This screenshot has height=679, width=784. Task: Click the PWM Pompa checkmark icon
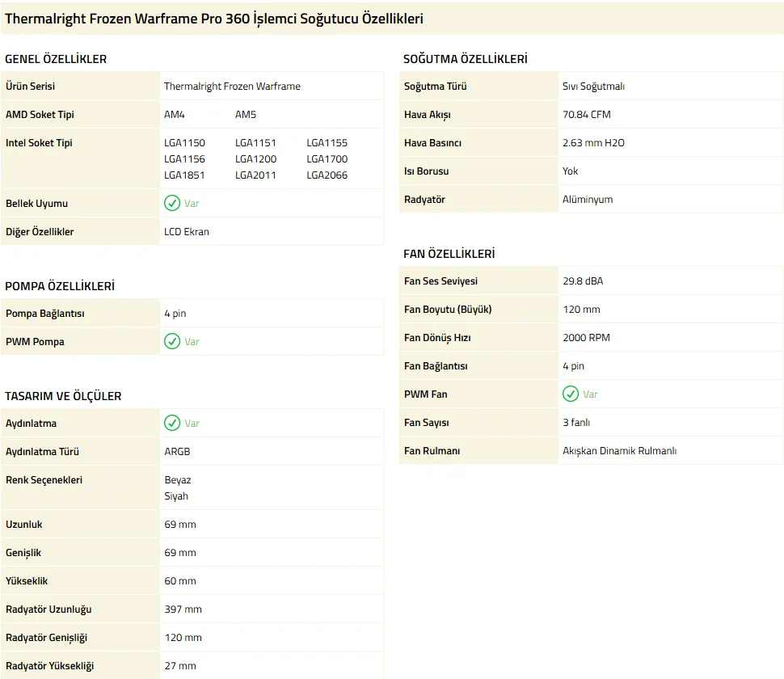click(x=172, y=342)
